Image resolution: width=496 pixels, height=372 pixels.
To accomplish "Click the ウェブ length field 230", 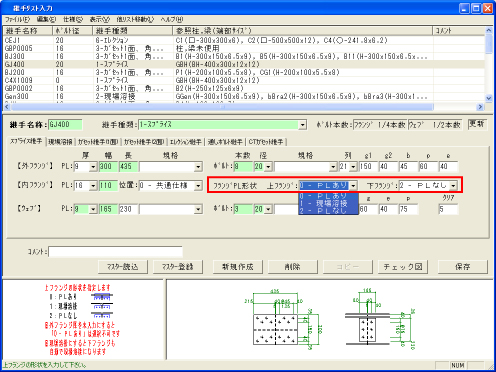I will click(128, 209).
